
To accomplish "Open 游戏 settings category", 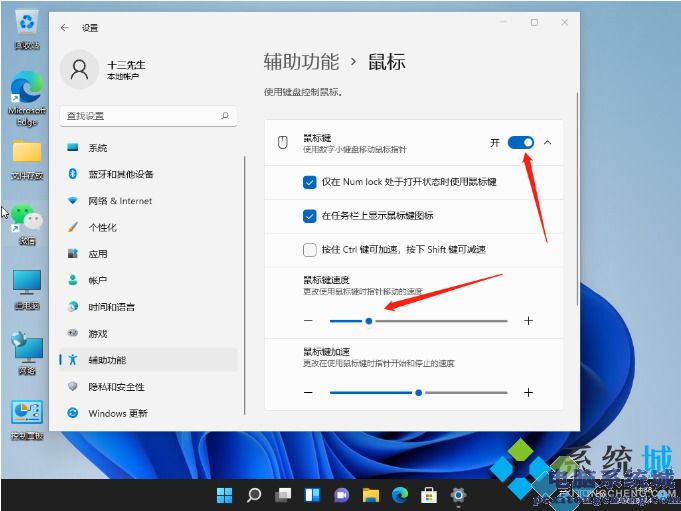I will click(148, 333).
